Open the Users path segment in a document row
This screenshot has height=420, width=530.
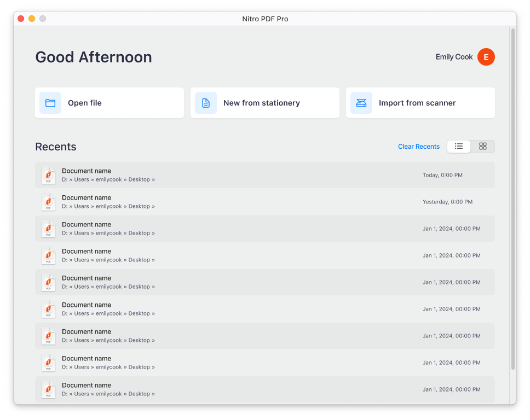click(x=82, y=179)
